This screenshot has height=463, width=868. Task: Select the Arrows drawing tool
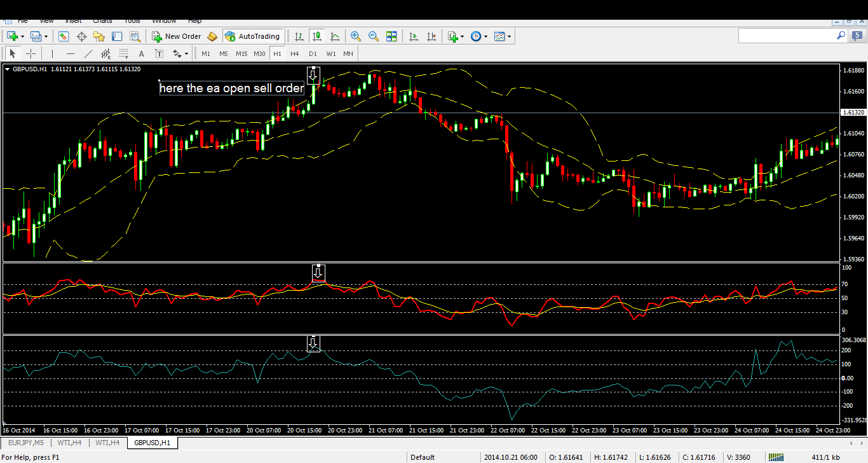click(x=177, y=54)
